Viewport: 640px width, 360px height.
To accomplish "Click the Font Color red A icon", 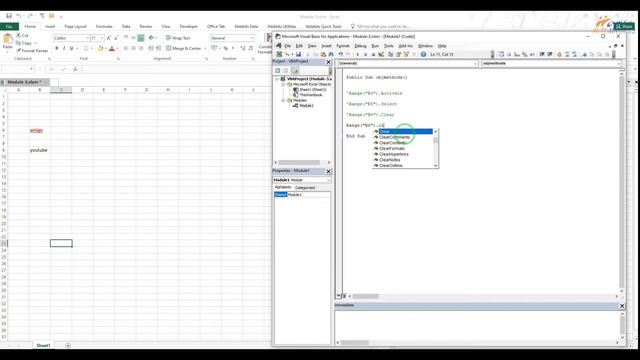I will [x=112, y=49].
